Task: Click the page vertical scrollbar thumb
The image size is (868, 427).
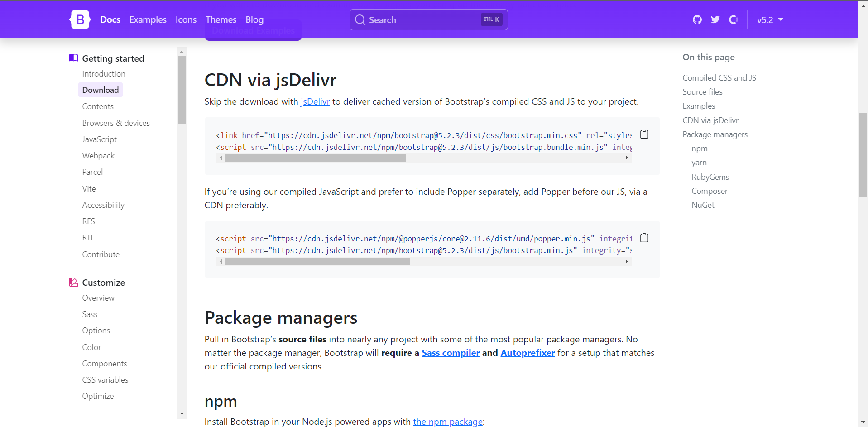Action: click(863, 155)
